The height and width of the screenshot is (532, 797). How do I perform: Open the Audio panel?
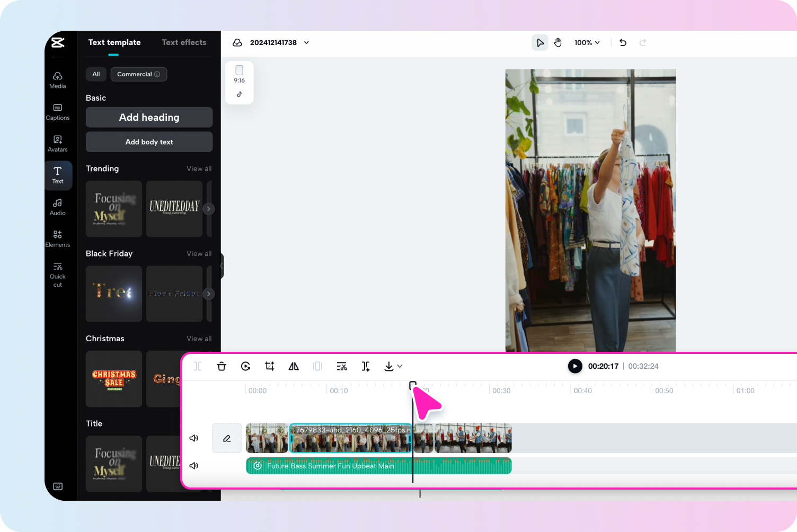[x=57, y=207]
